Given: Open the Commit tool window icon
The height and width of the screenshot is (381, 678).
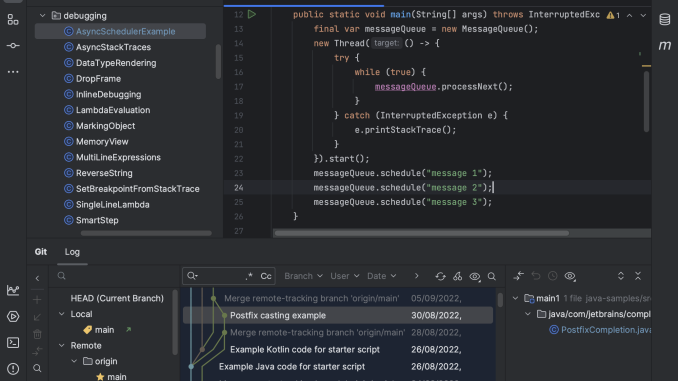Looking at the screenshot, I should (13, 45).
